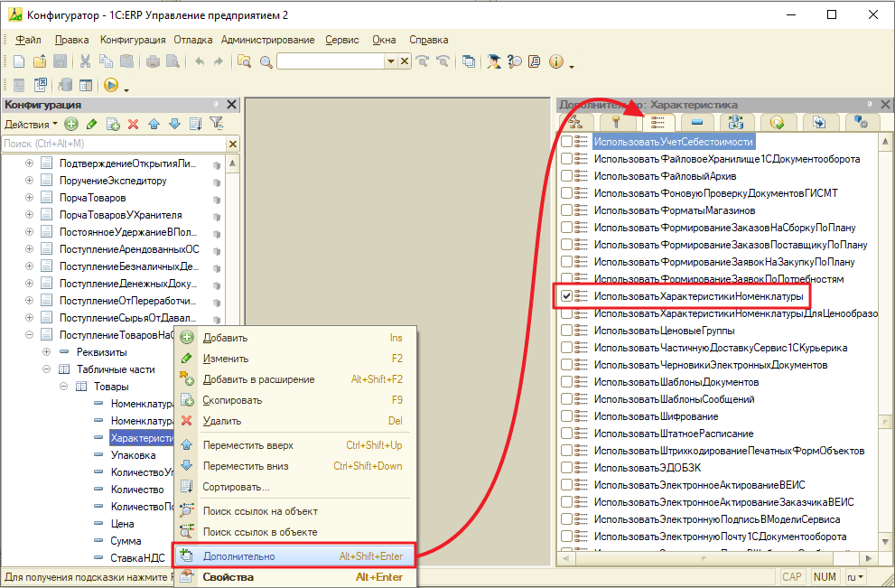The image size is (895, 588).
Task: Check ИспользоватьШифрование checkbox
Action: tap(566, 416)
